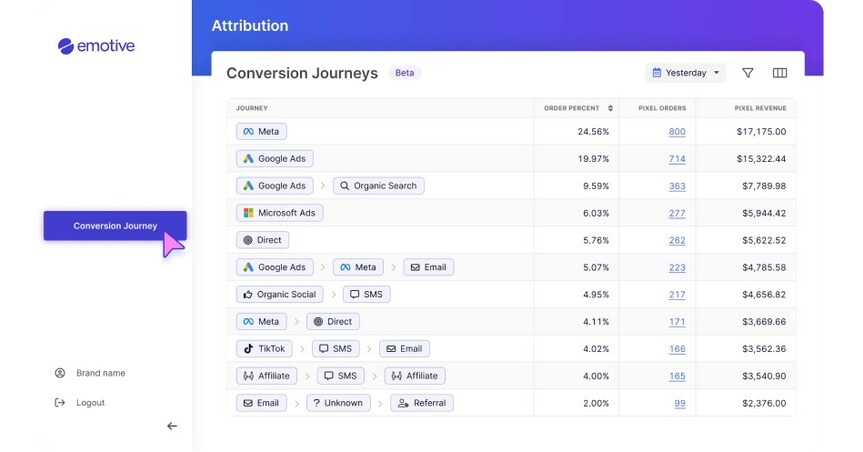The image size is (863, 452).
Task: Open the filter icon
Action: (x=747, y=73)
